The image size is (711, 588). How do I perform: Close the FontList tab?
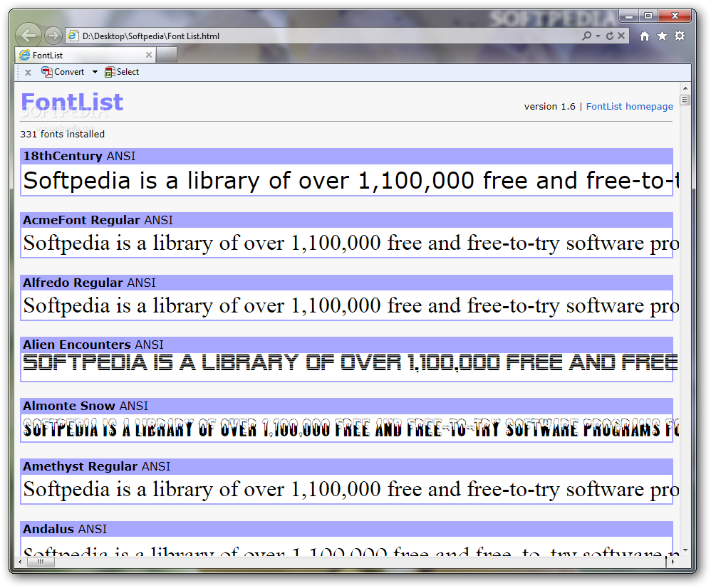click(x=149, y=55)
